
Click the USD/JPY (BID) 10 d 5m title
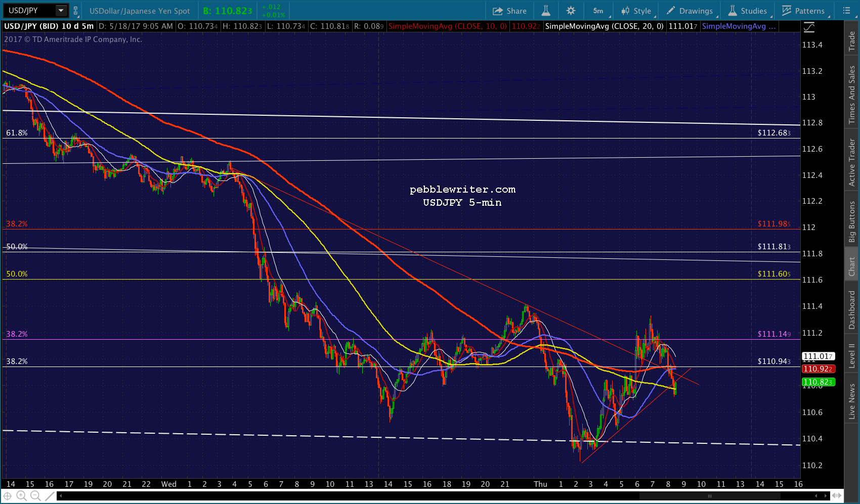click(49, 26)
